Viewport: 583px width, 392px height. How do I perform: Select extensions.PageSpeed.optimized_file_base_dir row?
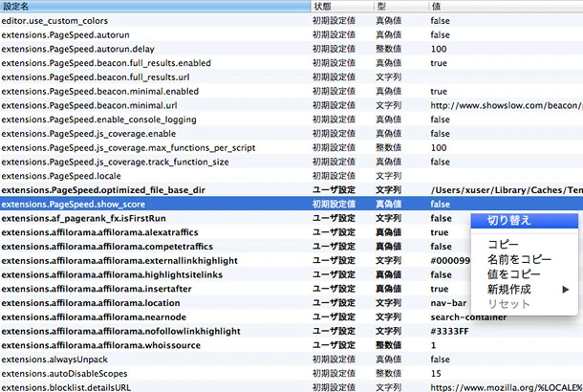tap(291, 190)
